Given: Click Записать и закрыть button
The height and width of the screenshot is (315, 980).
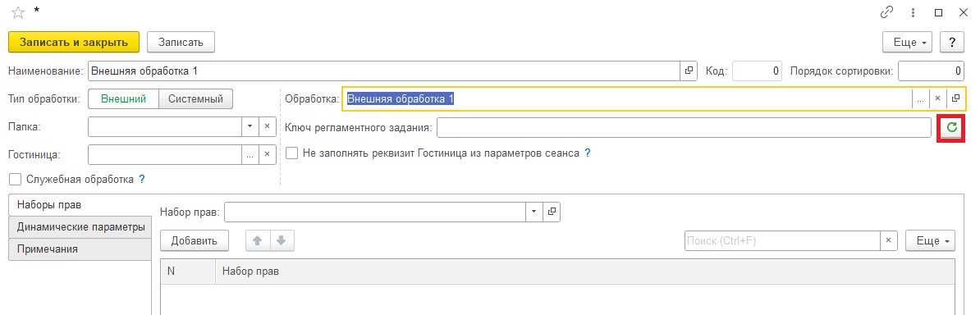Looking at the screenshot, I should click(x=74, y=42).
